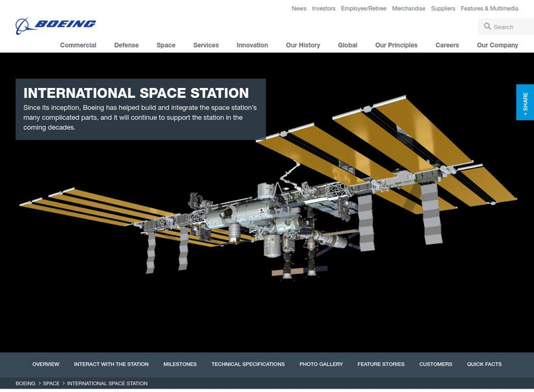
Task: Select the Commercial menu item
Action: click(x=78, y=45)
